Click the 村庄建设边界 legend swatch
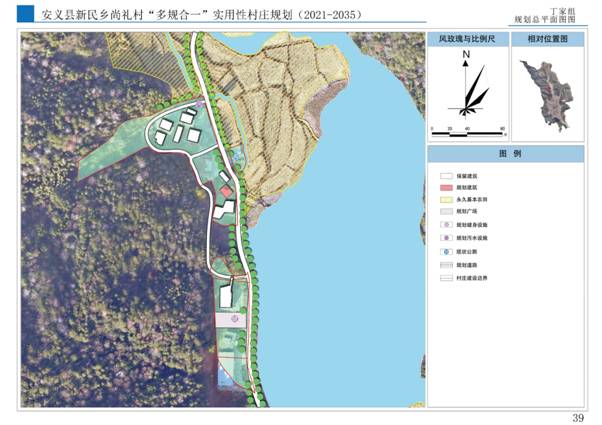Image resolution: width=602 pixels, height=425 pixels. tap(446, 278)
